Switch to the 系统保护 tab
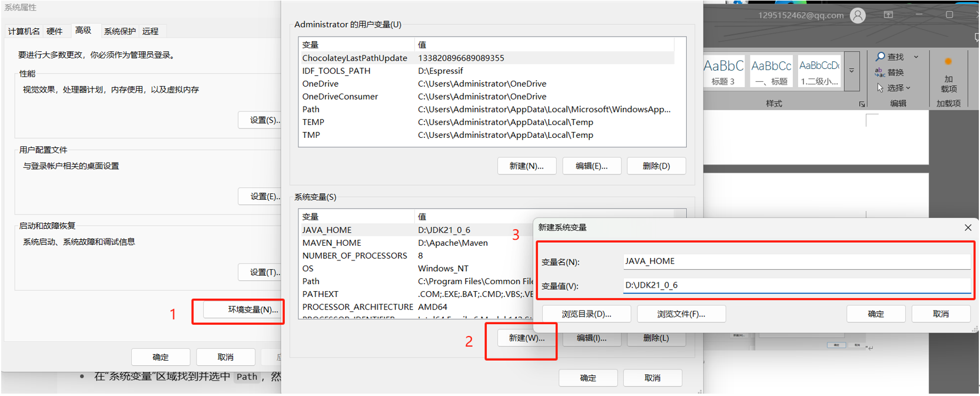 [x=119, y=31]
